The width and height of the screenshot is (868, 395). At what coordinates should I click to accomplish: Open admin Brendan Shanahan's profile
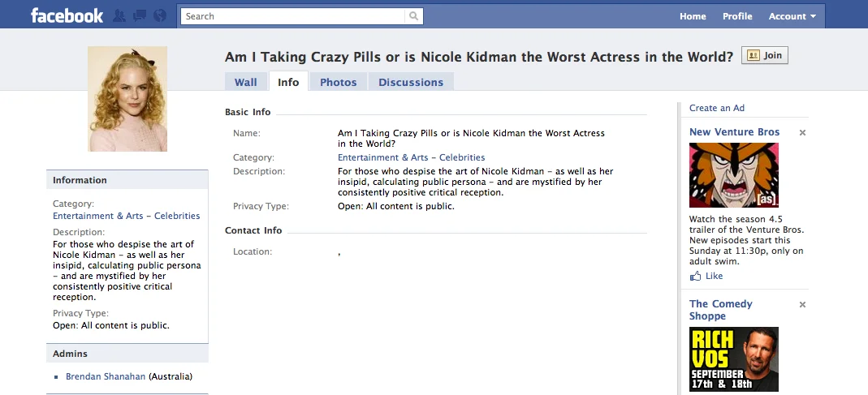point(106,376)
